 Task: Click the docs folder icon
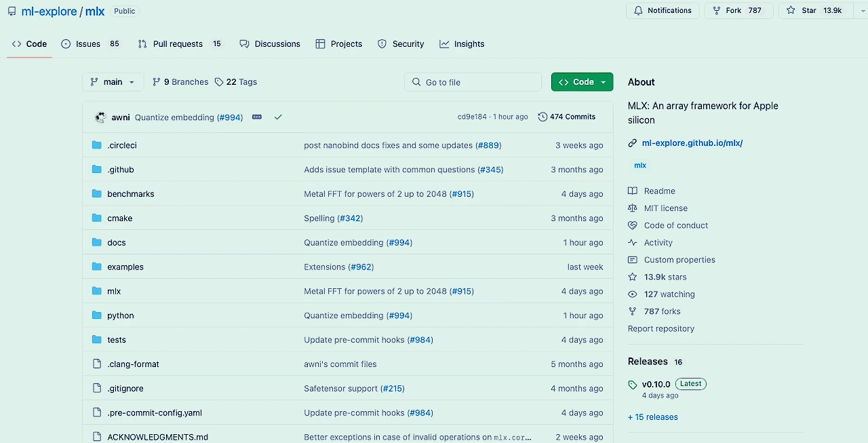pyautogui.click(x=97, y=243)
